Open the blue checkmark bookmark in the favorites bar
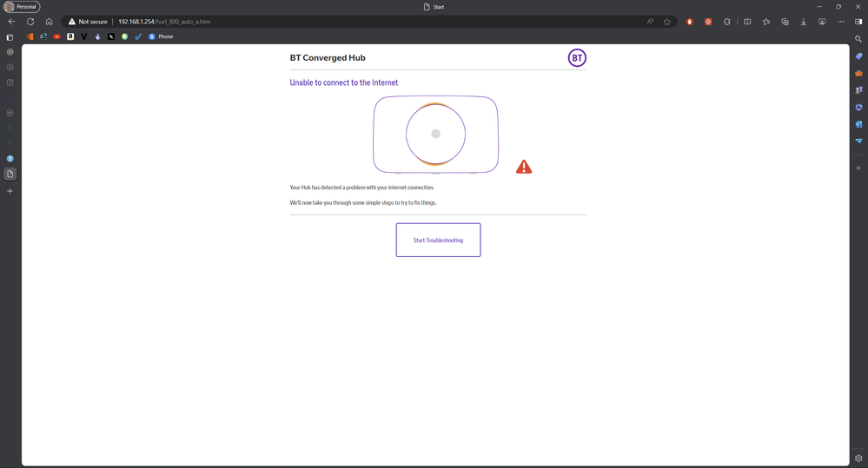 (x=138, y=36)
